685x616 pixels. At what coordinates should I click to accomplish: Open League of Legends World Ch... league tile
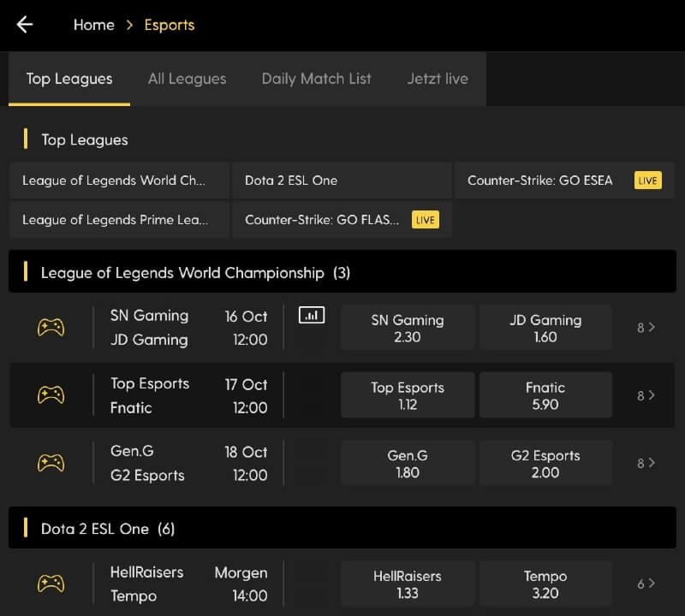119,181
